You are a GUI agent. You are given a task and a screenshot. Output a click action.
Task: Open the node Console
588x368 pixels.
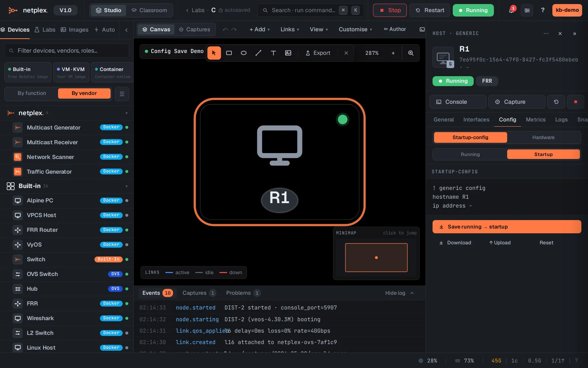[x=458, y=102]
